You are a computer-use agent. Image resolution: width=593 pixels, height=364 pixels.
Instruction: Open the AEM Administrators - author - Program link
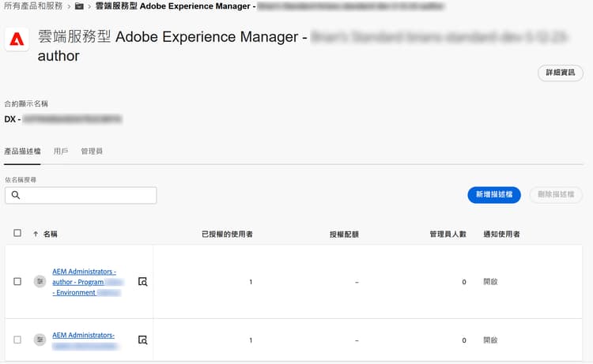coord(84,281)
